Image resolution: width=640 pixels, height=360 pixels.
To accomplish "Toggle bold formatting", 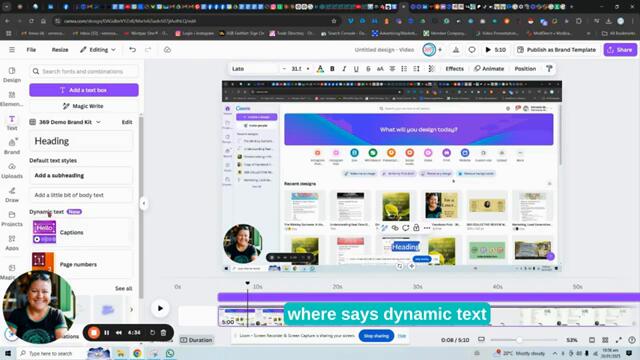I will 332,69.
